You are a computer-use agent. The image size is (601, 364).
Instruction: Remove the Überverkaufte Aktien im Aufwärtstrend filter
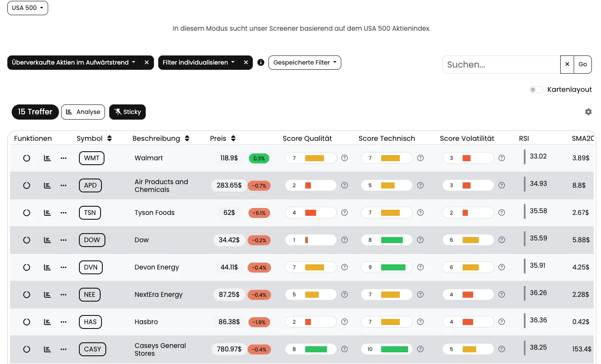coord(147,62)
